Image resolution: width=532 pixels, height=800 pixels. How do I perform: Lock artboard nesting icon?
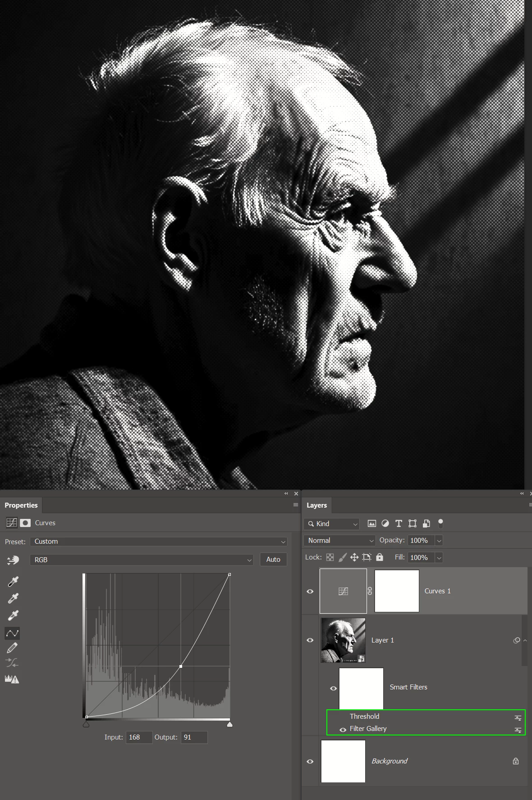point(367,557)
